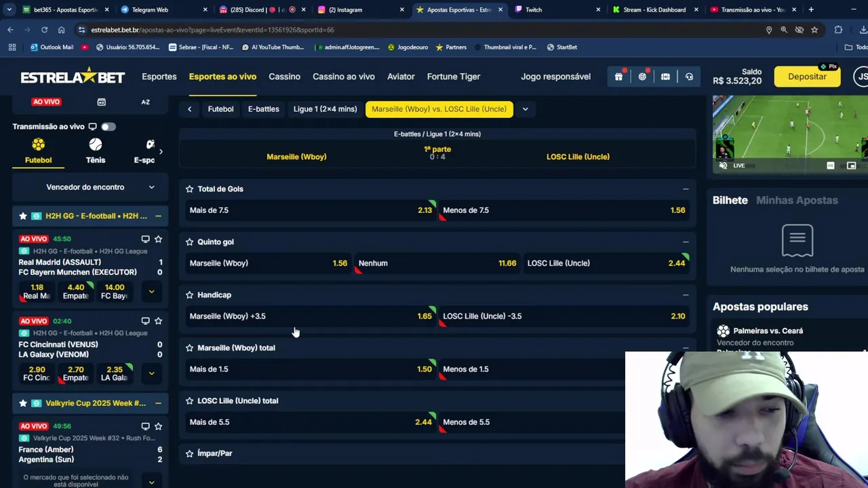Screen dimensions: 868x488
Task: Reload the browser page
Action: coord(44,30)
